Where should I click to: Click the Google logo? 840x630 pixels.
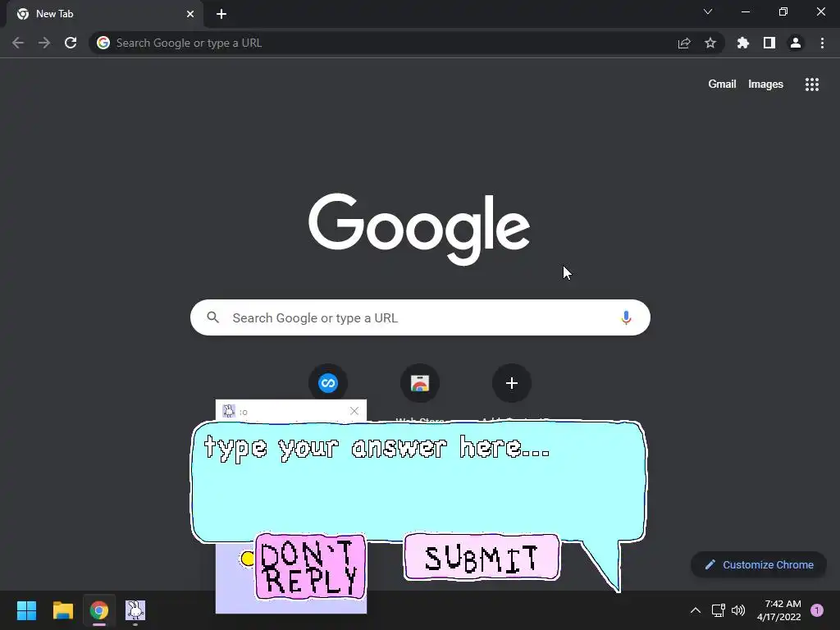419,229
